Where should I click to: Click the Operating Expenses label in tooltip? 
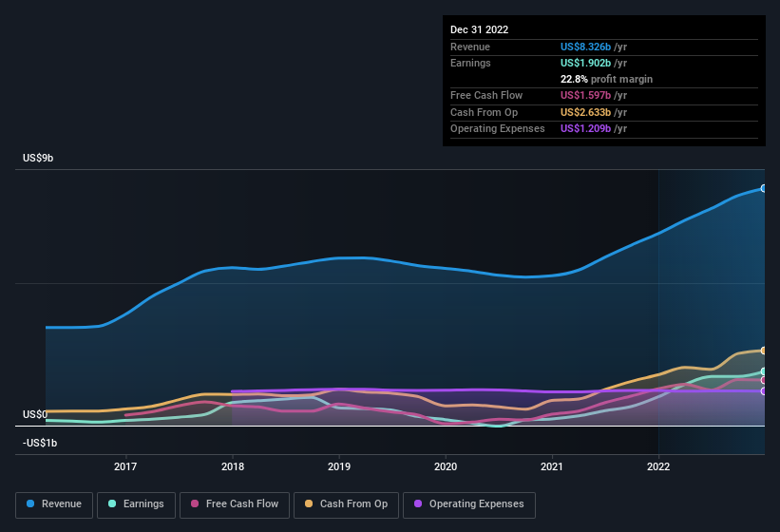click(498, 128)
